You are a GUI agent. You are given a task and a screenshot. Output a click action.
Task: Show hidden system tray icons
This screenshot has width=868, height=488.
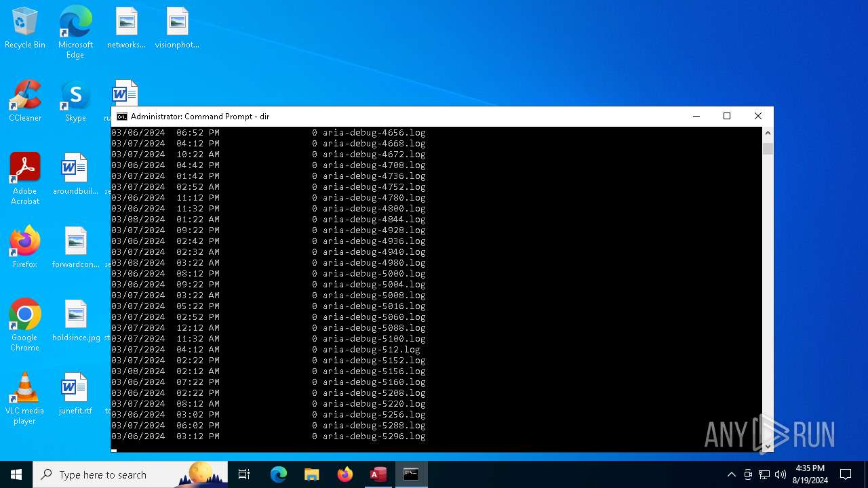[x=731, y=474]
